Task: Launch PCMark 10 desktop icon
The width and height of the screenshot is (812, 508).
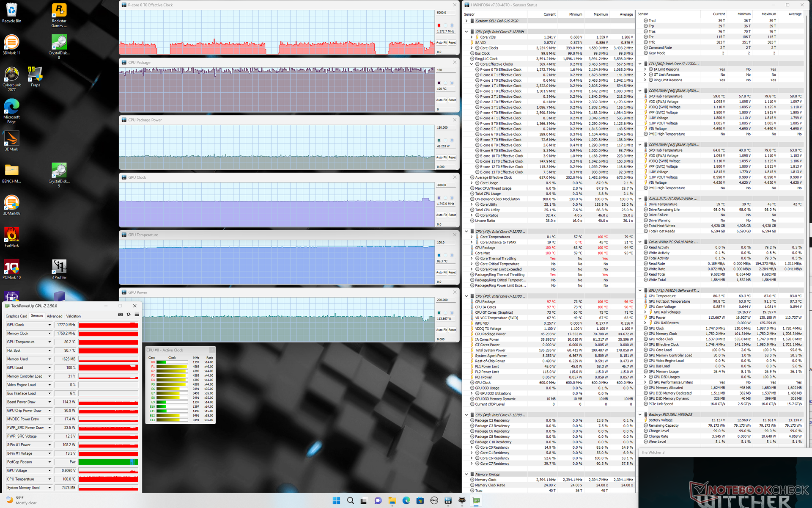Action: pos(11,269)
